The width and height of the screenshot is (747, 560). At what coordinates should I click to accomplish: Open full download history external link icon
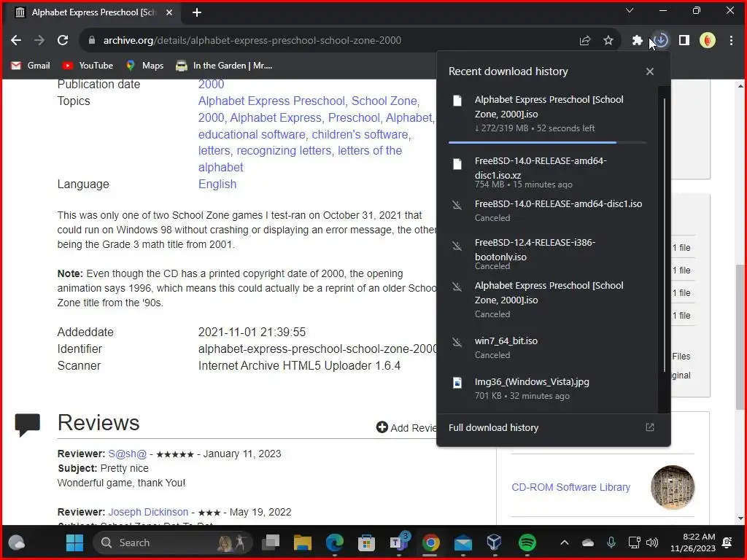(650, 427)
